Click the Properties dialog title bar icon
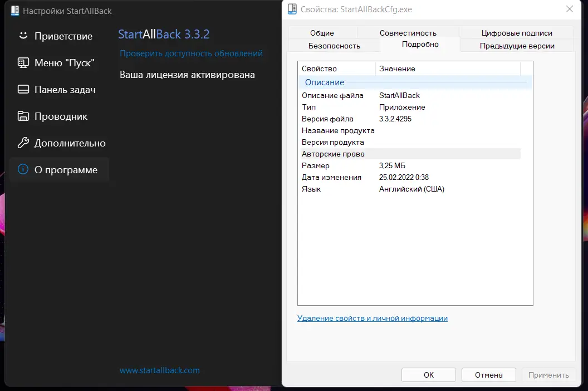This screenshot has height=391, width=588. [x=292, y=9]
